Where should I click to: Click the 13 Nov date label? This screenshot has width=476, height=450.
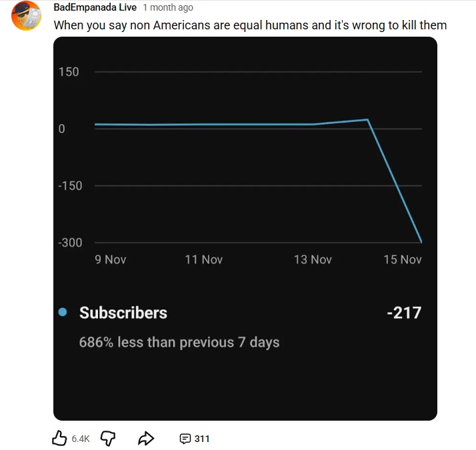click(x=313, y=259)
